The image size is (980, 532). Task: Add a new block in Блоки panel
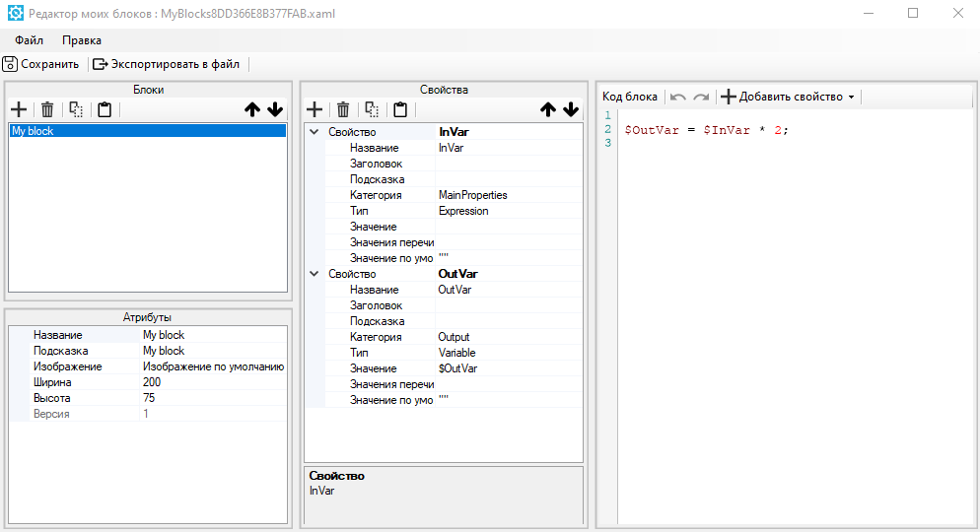coord(18,109)
